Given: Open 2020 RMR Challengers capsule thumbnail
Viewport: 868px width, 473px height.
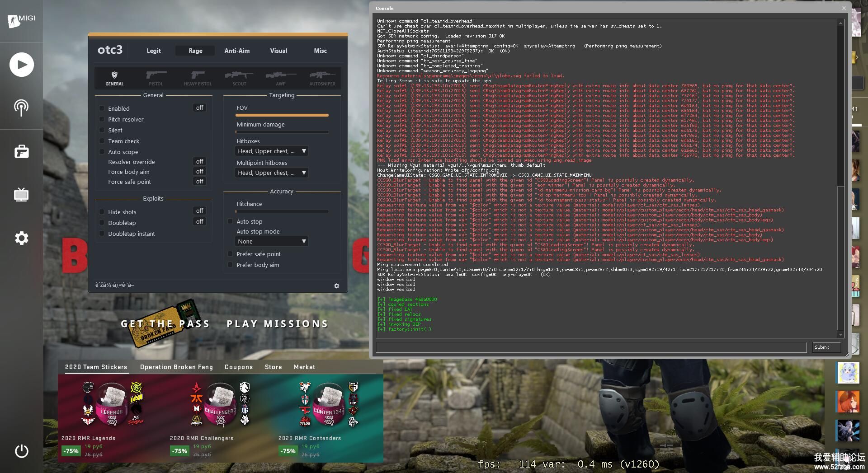Looking at the screenshot, I should [221, 404].
